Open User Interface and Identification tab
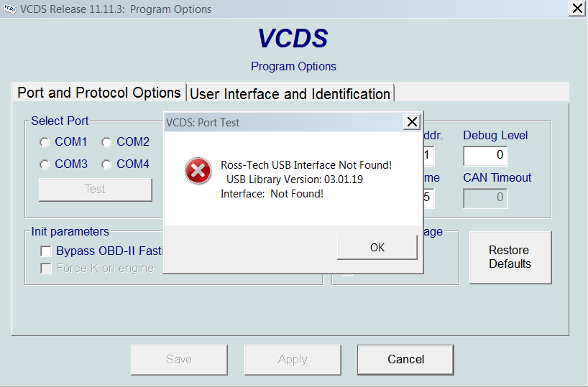 pos(290,94)
